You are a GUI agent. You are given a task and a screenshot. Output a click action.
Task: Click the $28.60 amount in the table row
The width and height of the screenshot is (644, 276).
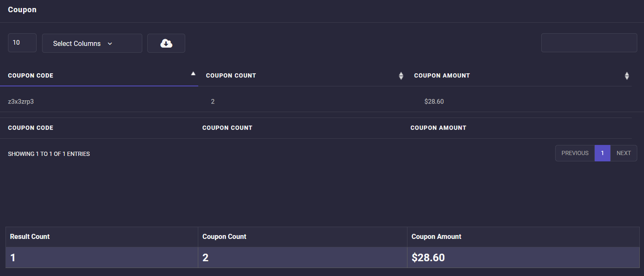pyautogui.click(x=434, y=102)
